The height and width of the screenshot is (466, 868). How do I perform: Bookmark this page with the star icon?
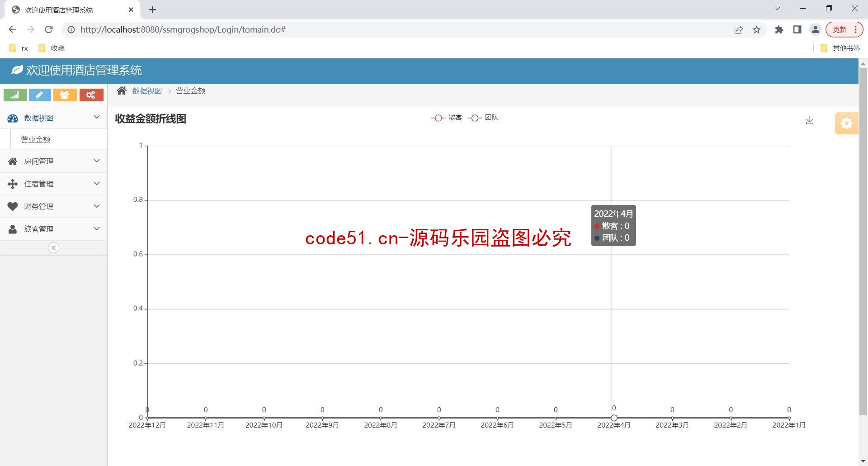(x=757, y=30)
